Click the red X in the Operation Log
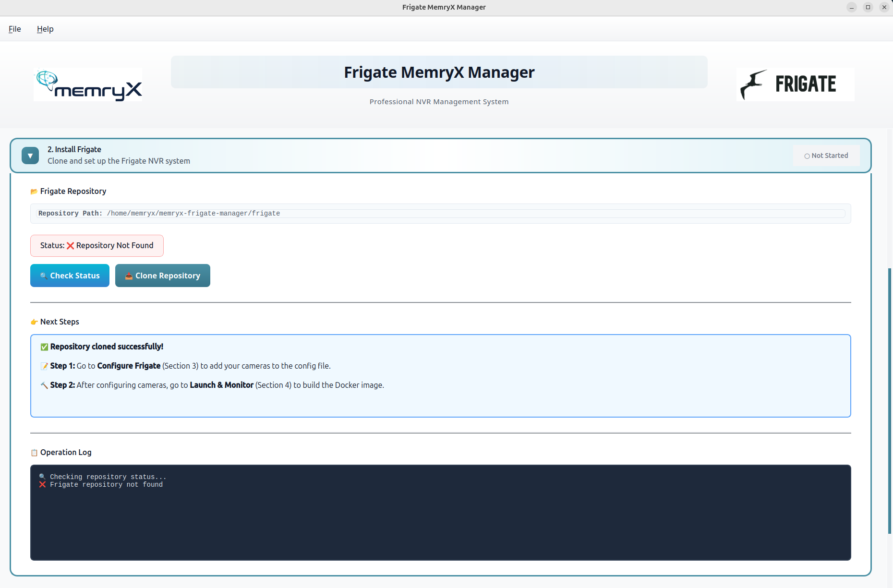The width and height of the screenshot is (893, 588). pyautogui.click(x=42, y=485)
